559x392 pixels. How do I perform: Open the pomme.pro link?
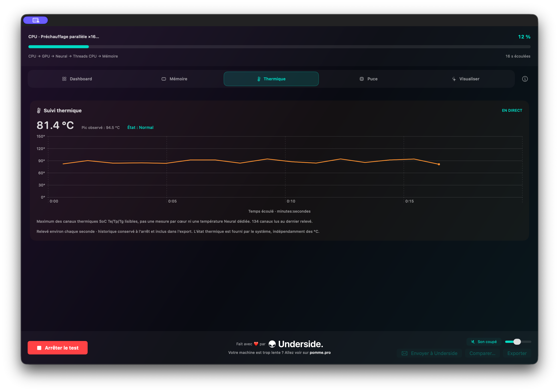tap(320, 353)
